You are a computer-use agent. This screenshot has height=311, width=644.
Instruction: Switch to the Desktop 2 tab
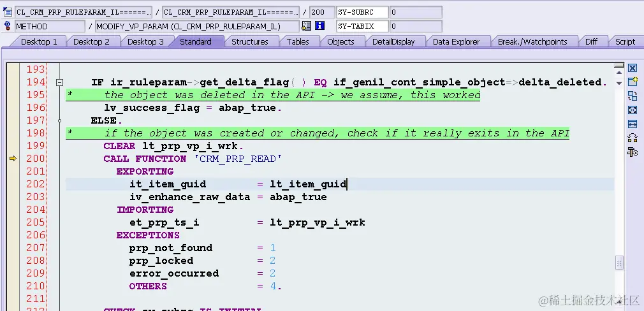point(92,42)
